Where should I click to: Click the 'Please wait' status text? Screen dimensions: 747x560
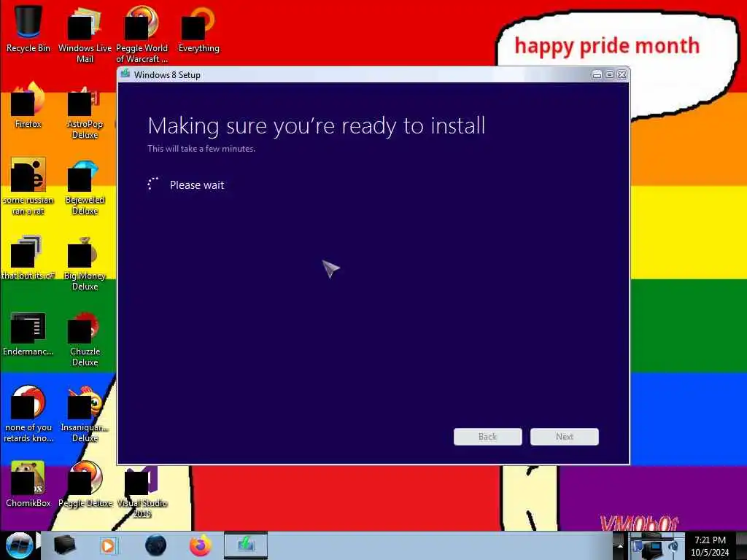click(x=197, y=184)
